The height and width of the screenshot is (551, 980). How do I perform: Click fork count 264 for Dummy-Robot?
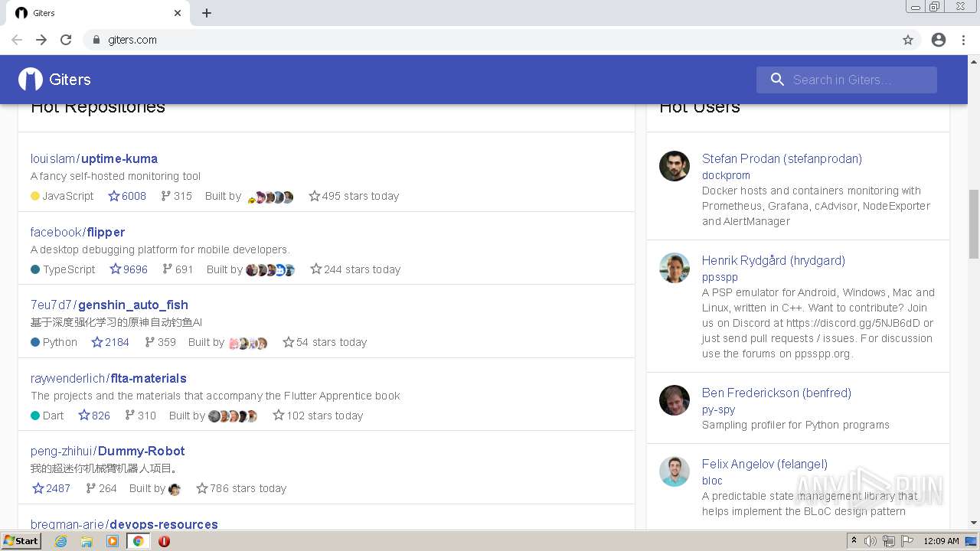click(101, 488)
